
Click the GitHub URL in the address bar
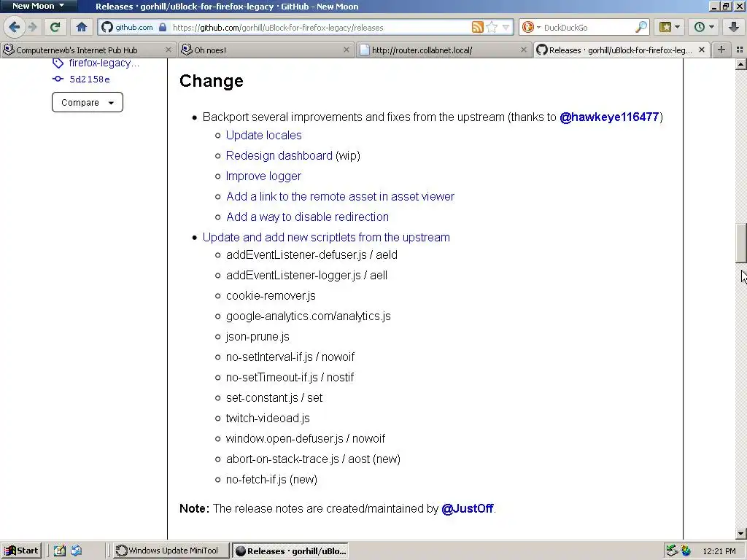[278, 28]
